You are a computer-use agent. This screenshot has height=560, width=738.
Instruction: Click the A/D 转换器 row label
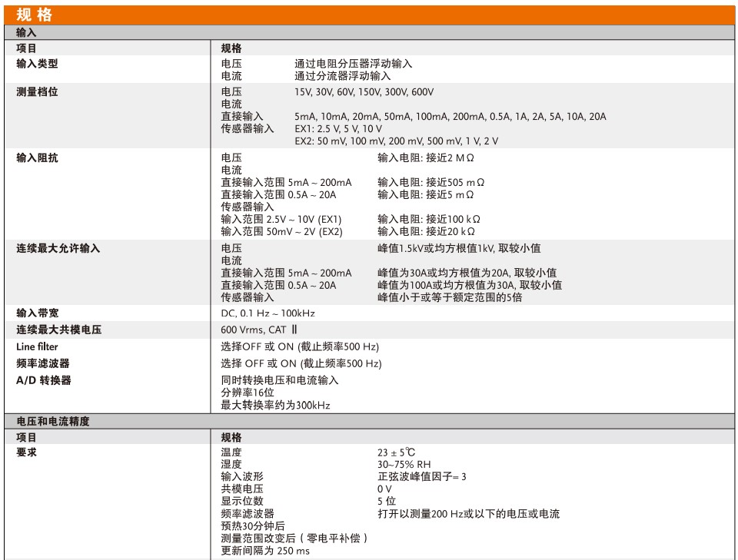[x=43, y=380]
